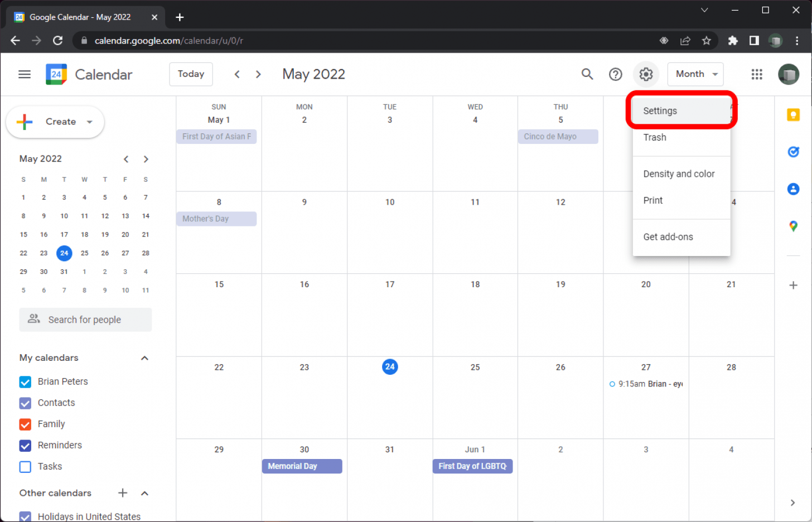Open the Google Keep side panel
The width and height of the screenshot is (812, 522).
793,114
